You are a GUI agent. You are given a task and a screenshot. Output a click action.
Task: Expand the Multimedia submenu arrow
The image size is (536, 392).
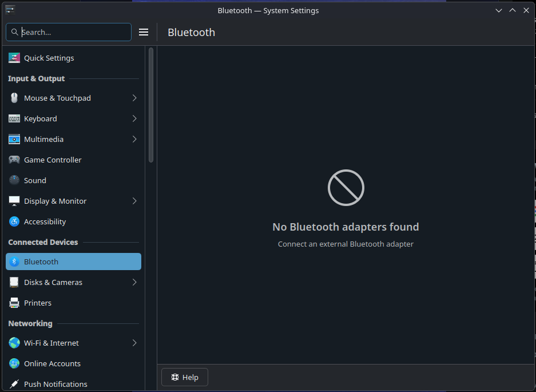(x=134, y=139)
